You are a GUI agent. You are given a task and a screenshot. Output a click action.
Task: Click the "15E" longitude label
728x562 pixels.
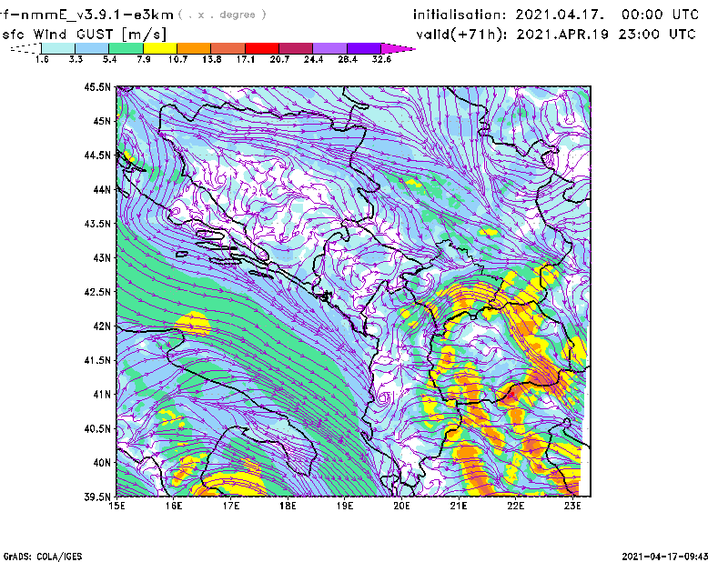116,506
